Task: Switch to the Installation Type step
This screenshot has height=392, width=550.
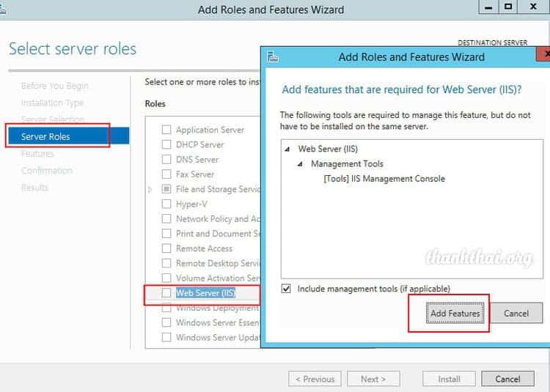Action: [x=52, y=103]
